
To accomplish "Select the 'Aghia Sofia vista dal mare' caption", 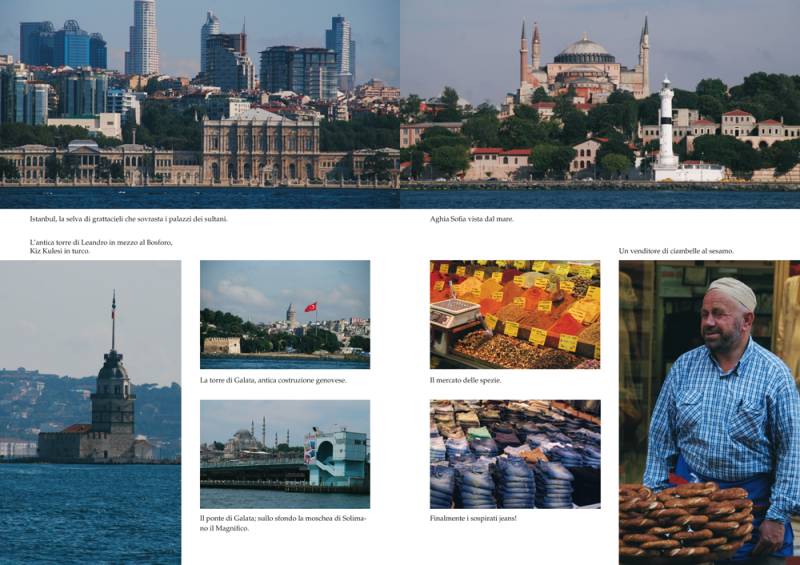I will 473,218.
